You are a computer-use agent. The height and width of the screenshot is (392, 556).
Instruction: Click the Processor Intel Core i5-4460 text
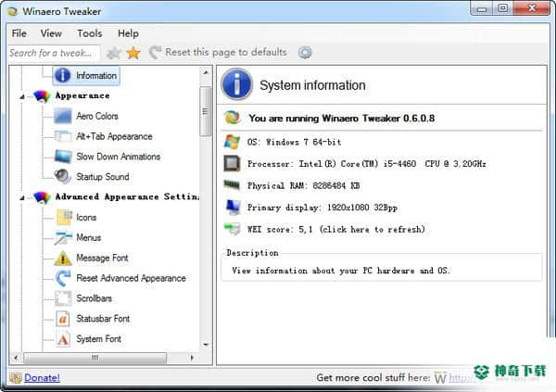coord(367,164)
